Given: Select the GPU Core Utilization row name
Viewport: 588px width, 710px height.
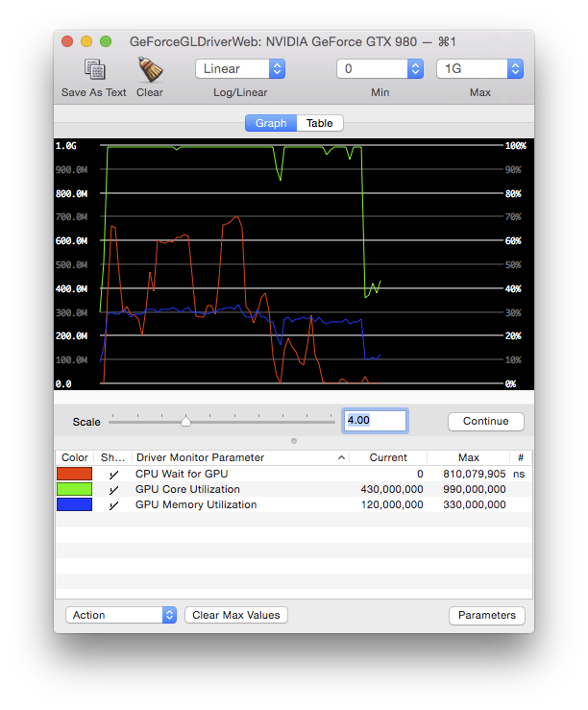Looking at the screenshot, I should click(x=187, y=489).
